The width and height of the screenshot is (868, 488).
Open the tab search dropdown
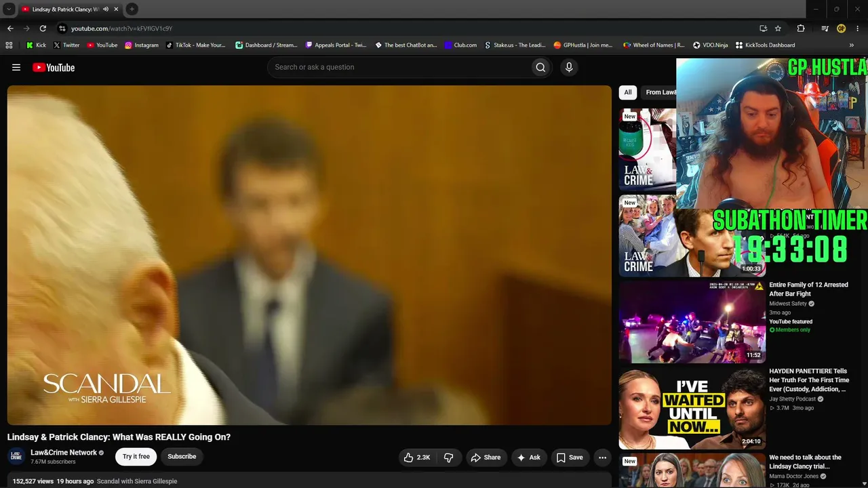(9, 9)
